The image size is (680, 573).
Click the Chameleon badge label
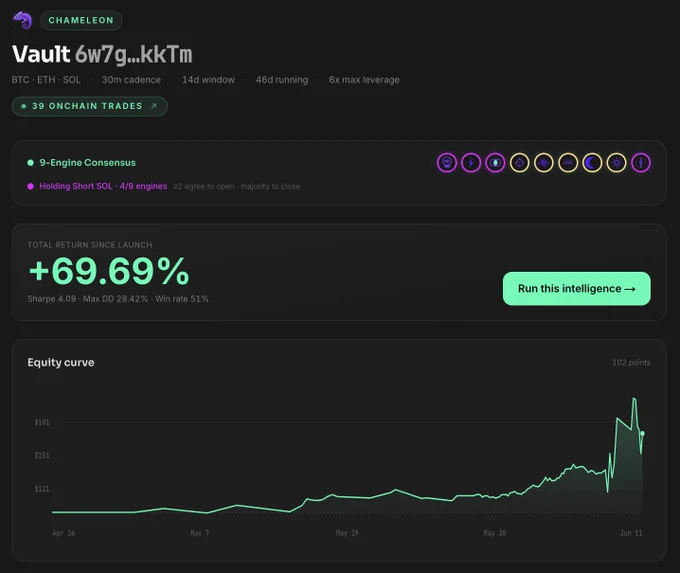(81, 20)
